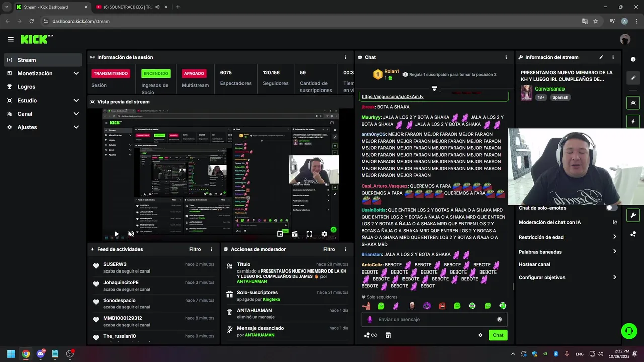Click the Conversando category link
The height and width of the screenshot is (362, 644).
point(549,89)
